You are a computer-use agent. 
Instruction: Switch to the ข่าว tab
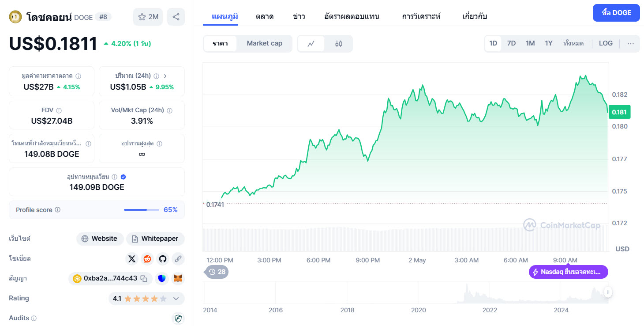pyautogui.click(x=299, y=16)
